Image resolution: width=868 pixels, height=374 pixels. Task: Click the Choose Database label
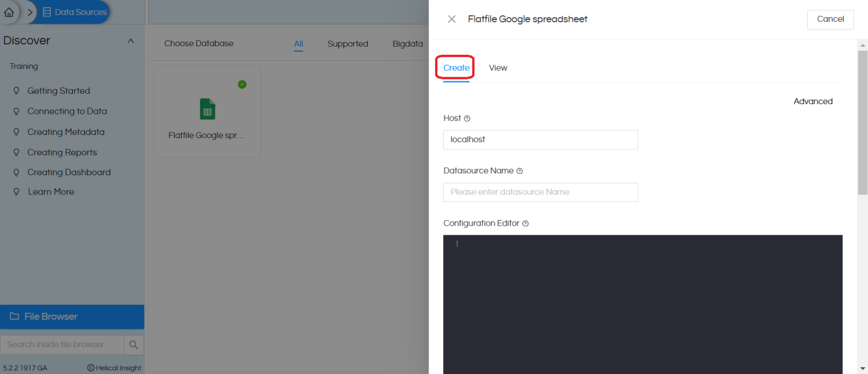199,44
